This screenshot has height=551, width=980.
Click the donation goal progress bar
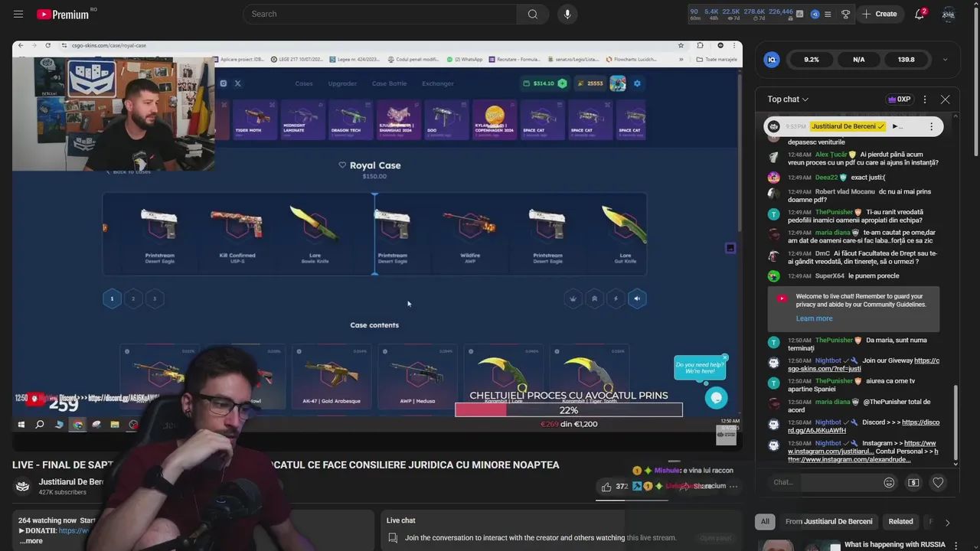569,410
